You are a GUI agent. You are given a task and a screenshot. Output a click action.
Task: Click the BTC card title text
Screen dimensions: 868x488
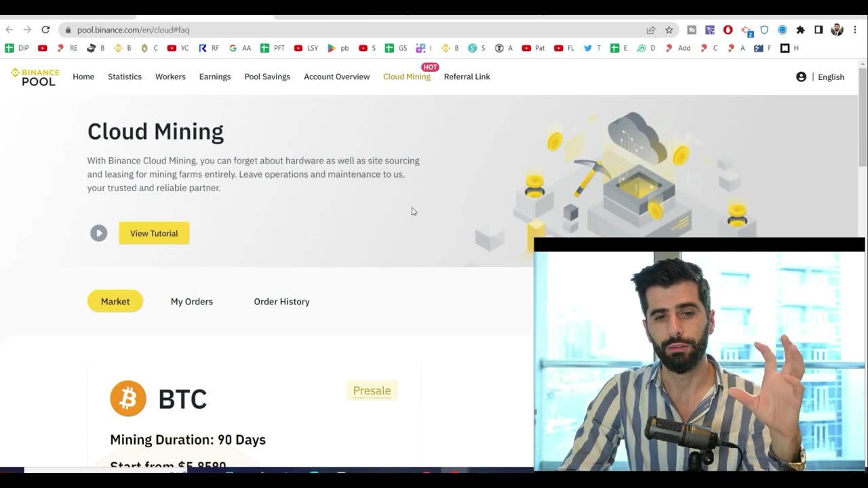point(182,399)
